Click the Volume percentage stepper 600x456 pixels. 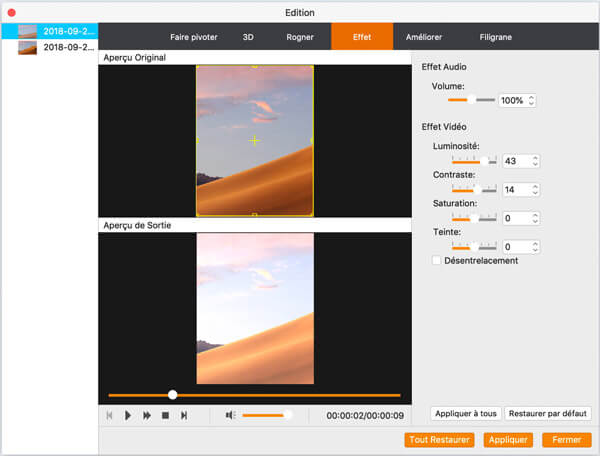tap(532, 101)
